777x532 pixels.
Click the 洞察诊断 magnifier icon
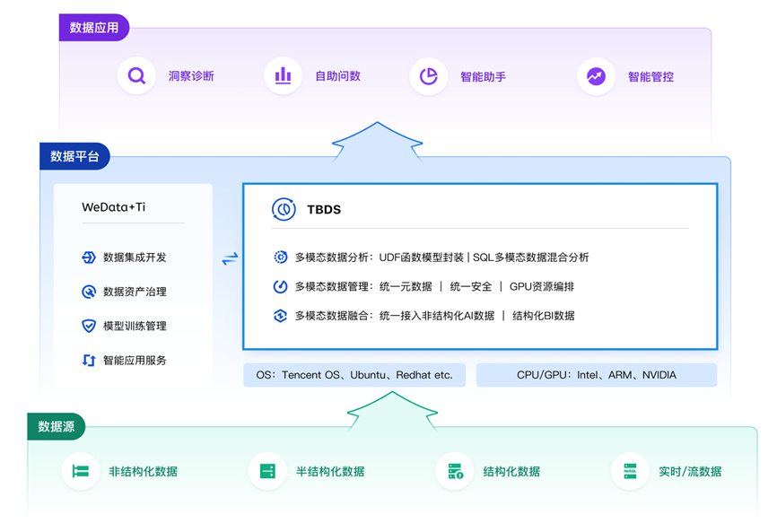tap(136, 76)
